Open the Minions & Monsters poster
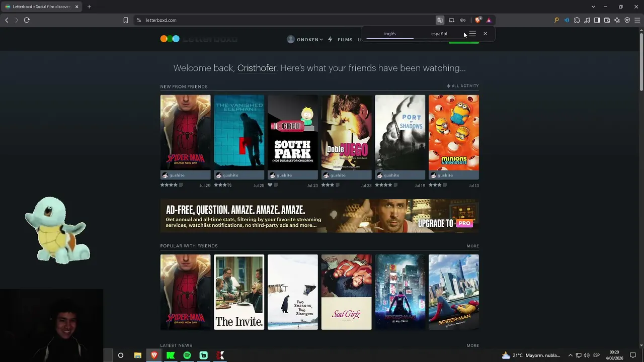 coord(454,133)
